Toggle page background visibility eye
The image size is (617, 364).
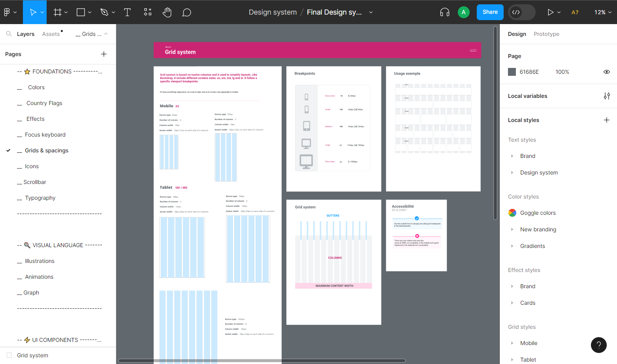pos(607,72)
